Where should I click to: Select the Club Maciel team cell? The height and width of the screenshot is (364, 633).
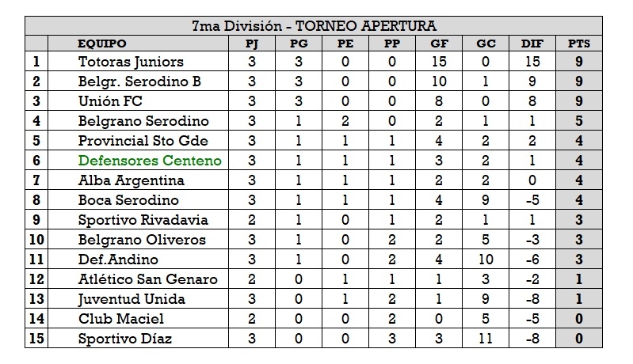(x=121, y=319)
